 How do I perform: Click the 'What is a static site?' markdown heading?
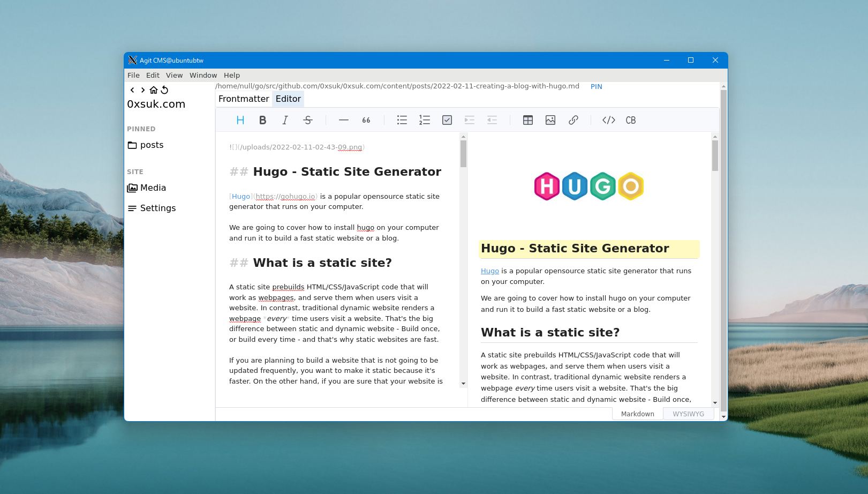pyautogui.click(x=322, y=263)
